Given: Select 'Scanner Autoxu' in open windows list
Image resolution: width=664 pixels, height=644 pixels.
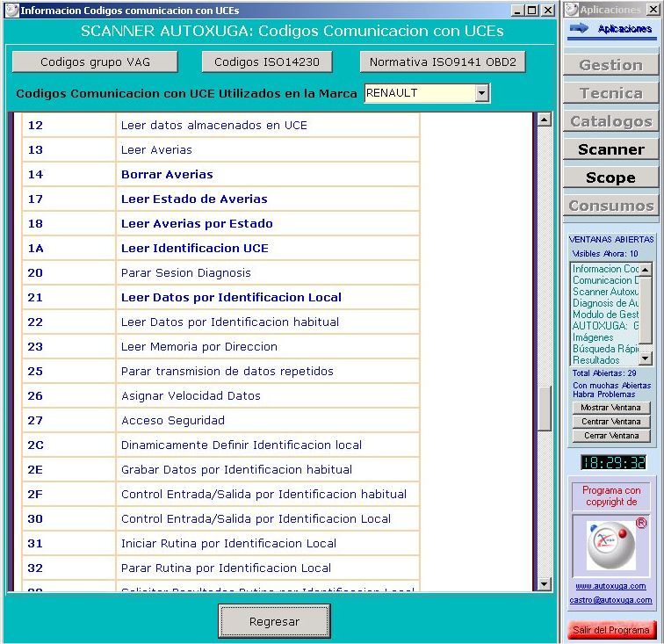Looking at the screenshot, I should tap(605, 292).
